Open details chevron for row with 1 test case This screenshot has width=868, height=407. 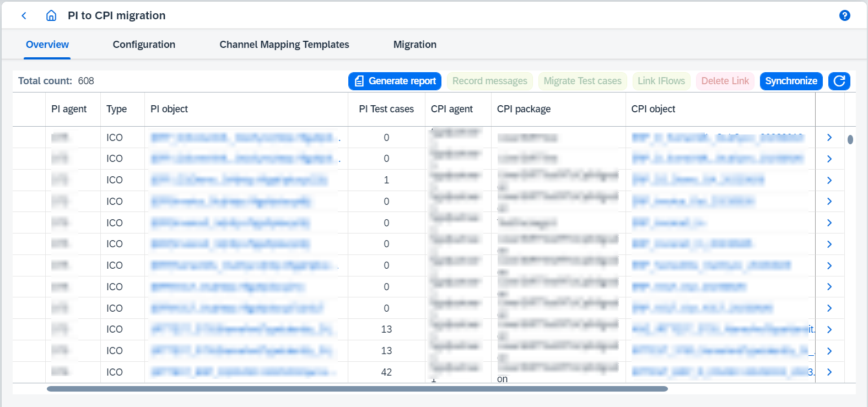(x=829, y=180)
